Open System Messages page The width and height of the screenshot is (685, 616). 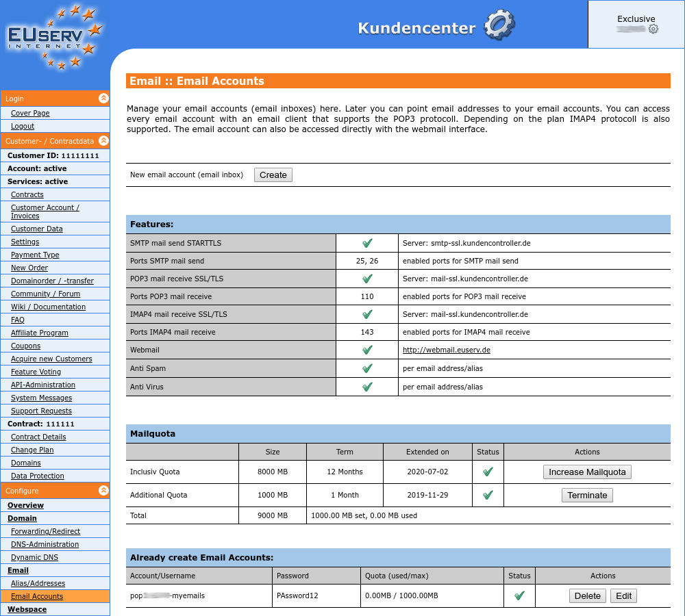(x=42, y=398)
